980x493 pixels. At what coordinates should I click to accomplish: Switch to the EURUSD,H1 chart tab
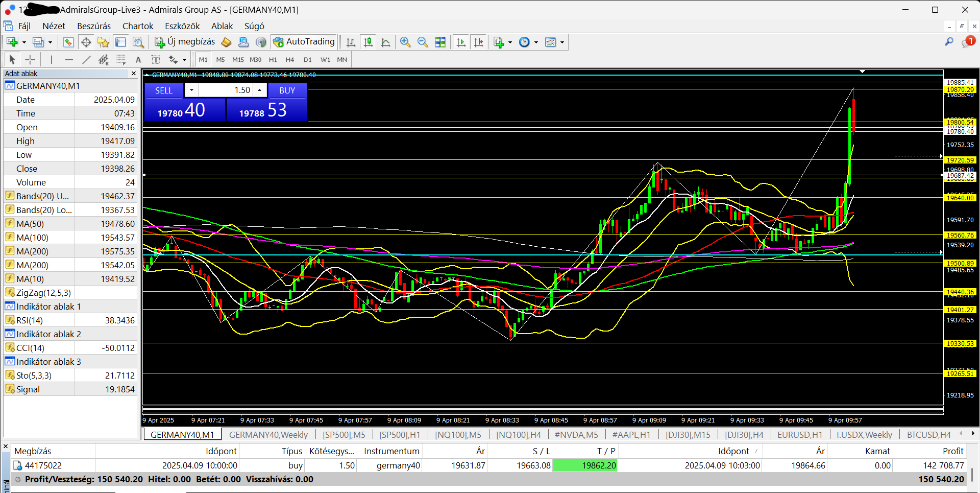pos(799,435)
